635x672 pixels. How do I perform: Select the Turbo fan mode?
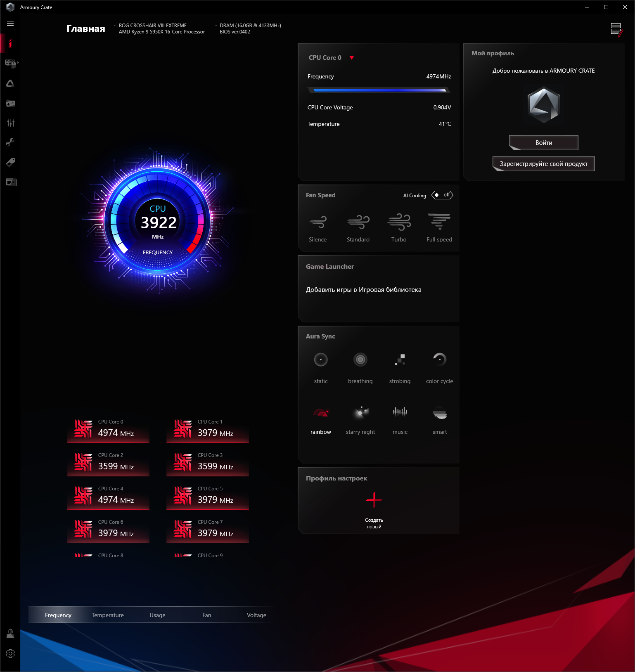(399, 228)
